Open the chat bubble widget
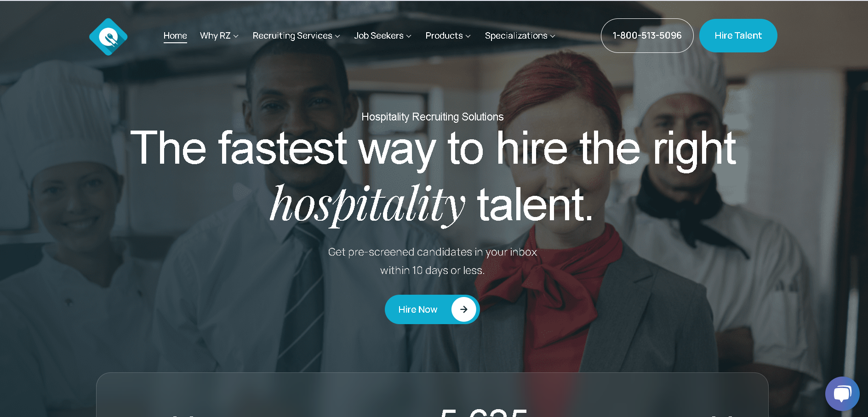 [842, 394]
